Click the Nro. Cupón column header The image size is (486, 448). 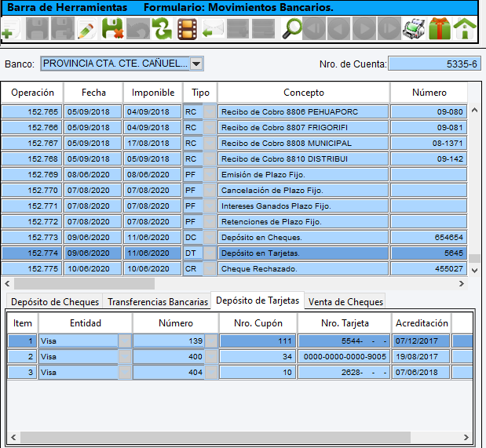point(258,322)
